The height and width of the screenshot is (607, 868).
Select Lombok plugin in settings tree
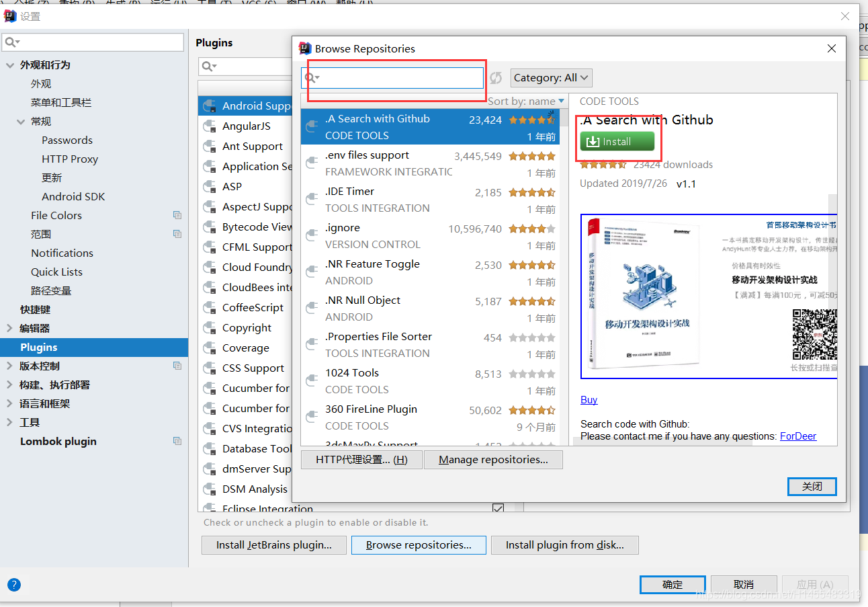click(94, 441)
